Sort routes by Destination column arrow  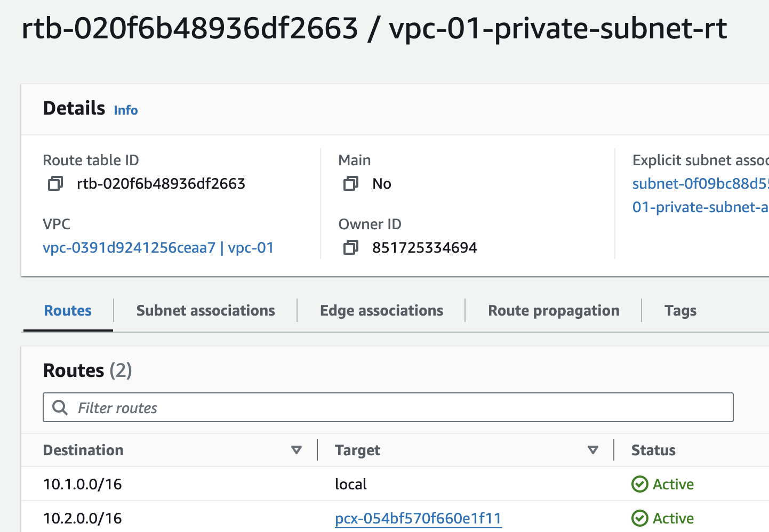[297, 450]
